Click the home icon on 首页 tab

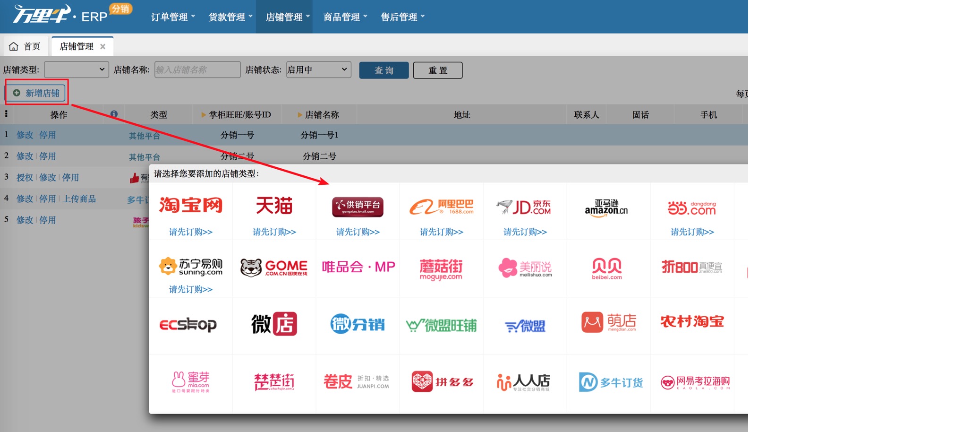point(14,46)
